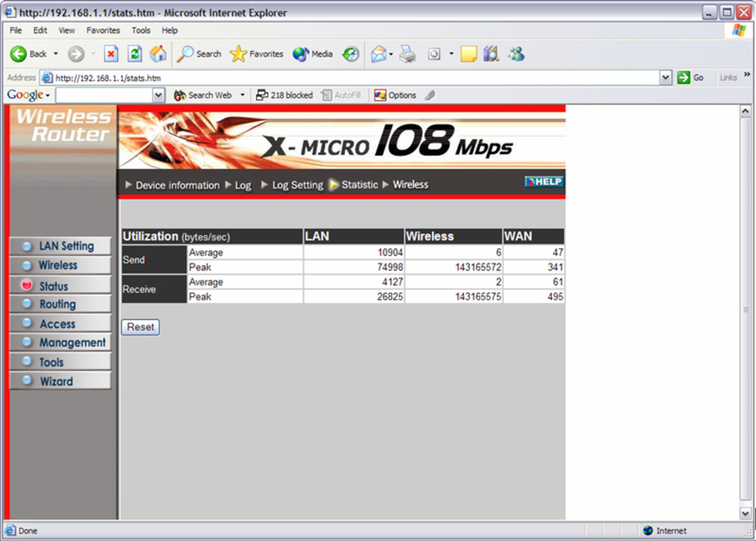Image resolution: width=756 pixels, height=541 pixels.
Task: Expand the Back button history dropdown arrow
Action: 56,54
